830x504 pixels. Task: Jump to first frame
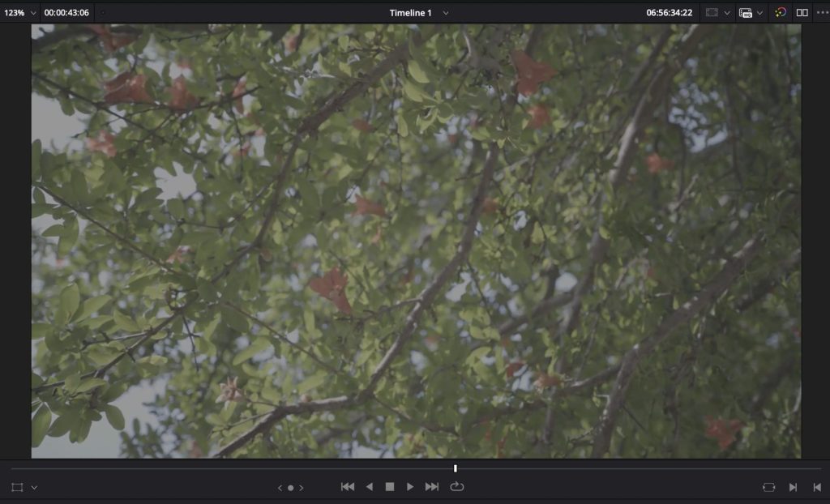347,486
